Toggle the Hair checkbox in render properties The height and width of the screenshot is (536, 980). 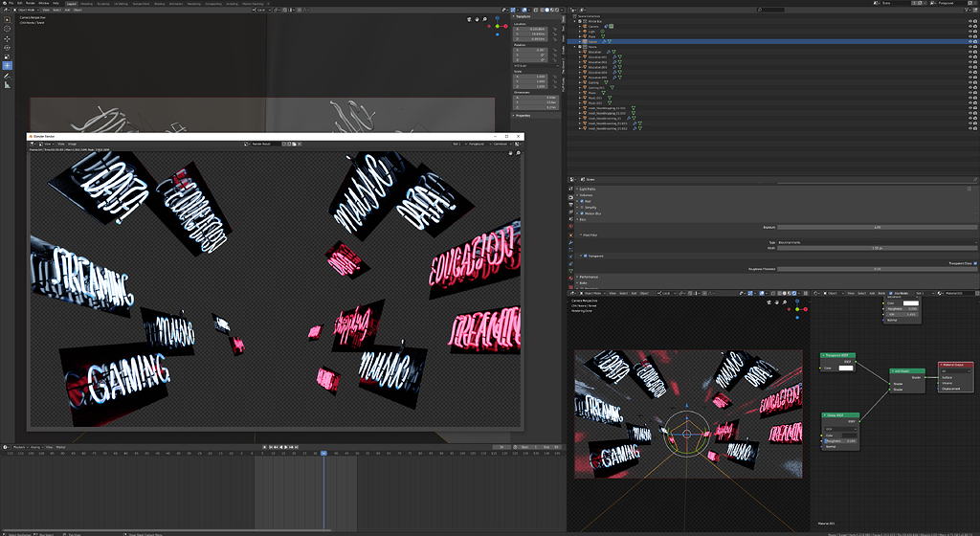[582, 201]
